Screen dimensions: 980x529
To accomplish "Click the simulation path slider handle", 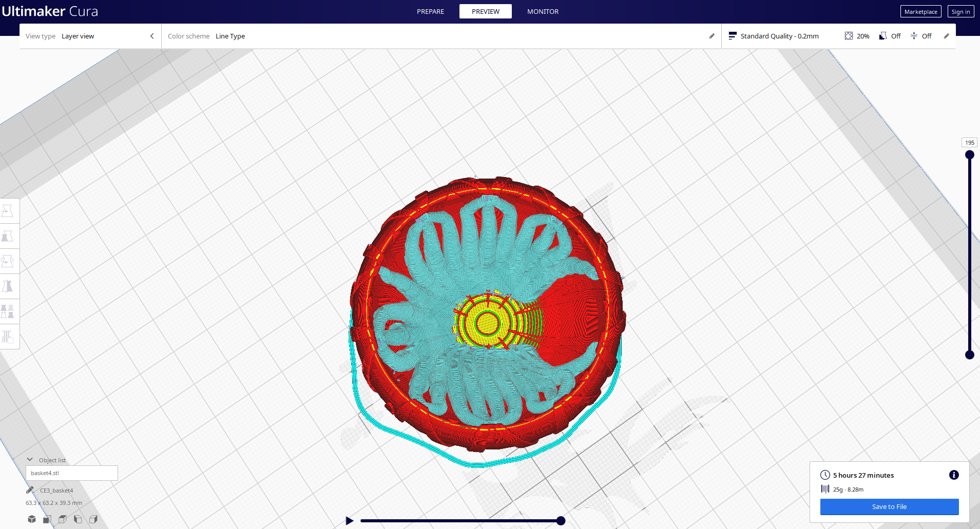I will 561,521.
